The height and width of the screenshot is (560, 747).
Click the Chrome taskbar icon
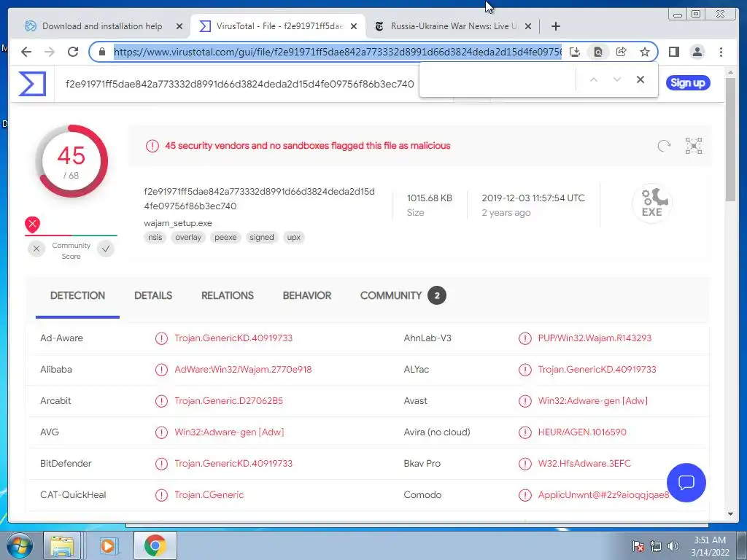pos(155,545)
